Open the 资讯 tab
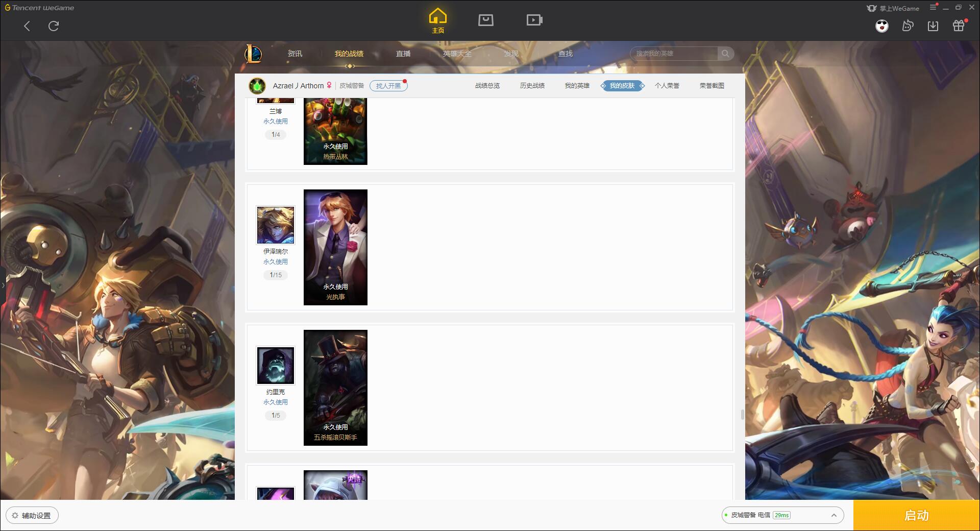 (295, 54)
